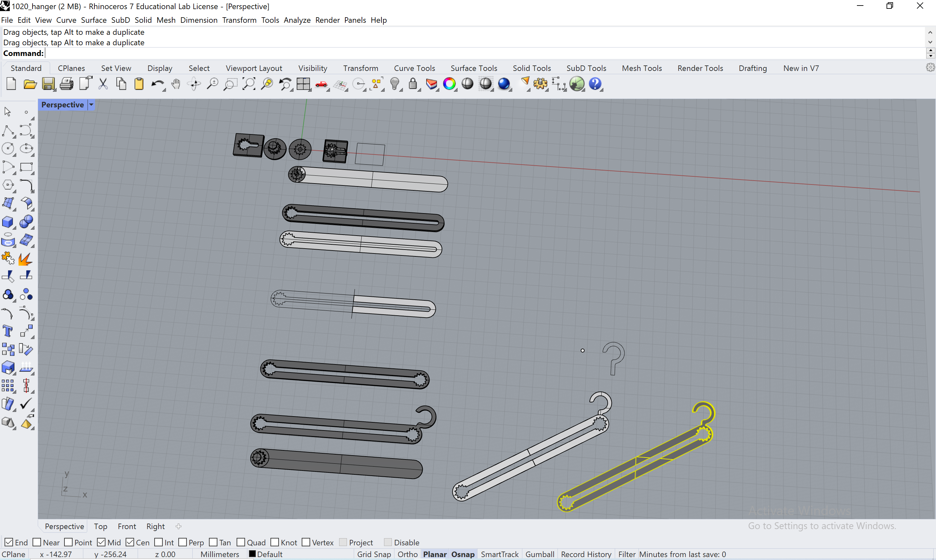Enable the Point osnap checkbox
Viewport: 936px width, 560px height.
[x=68, y=542]
